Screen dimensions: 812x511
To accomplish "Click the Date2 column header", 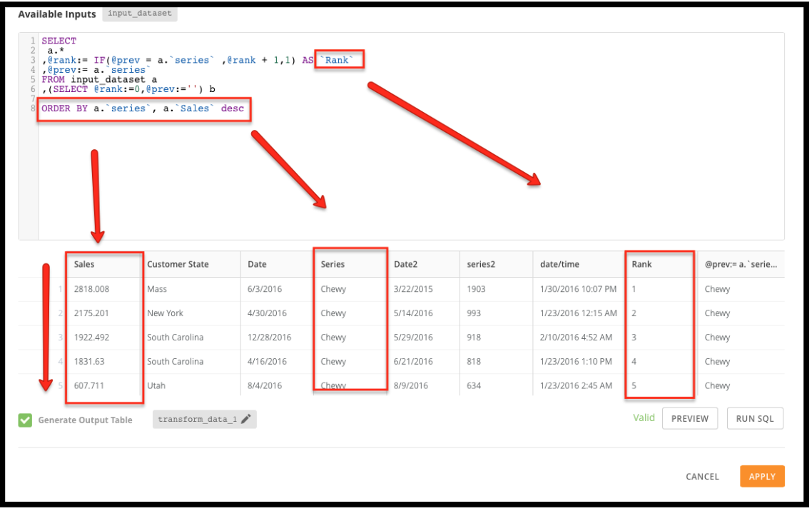I will coord(405,264).
